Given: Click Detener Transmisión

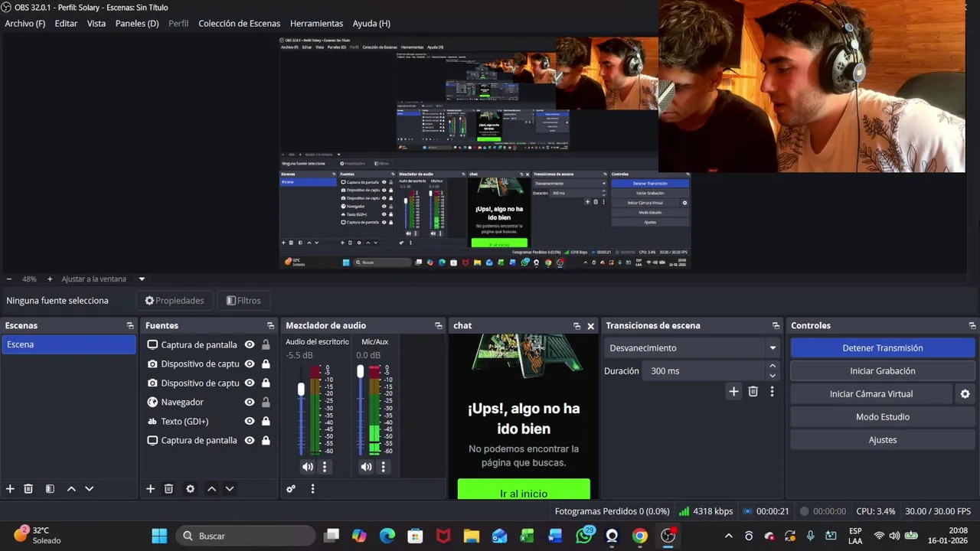Looking at the screenshot, I should pos(882,348).
